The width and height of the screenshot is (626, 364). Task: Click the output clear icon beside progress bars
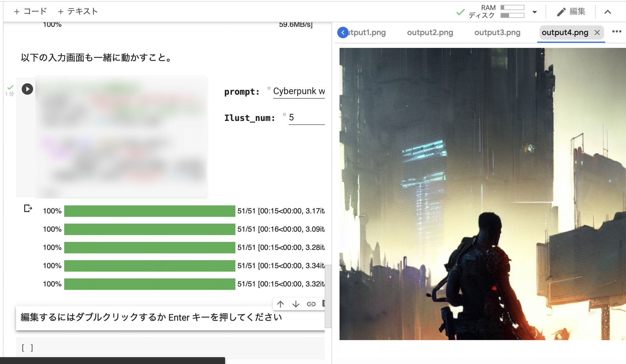click(x=28, y=208)
